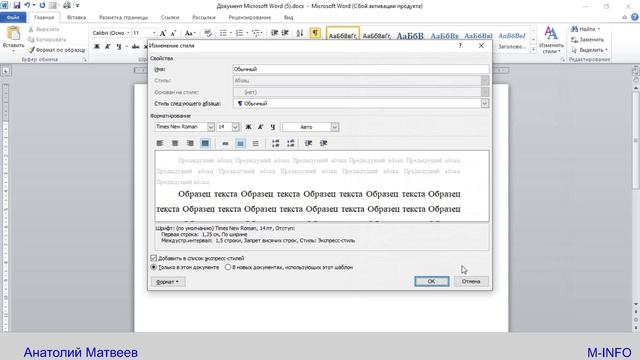This screenshot has height=360, width=640.
Task: Click the quick print icon in the title bar
Action: coord(67,5)
